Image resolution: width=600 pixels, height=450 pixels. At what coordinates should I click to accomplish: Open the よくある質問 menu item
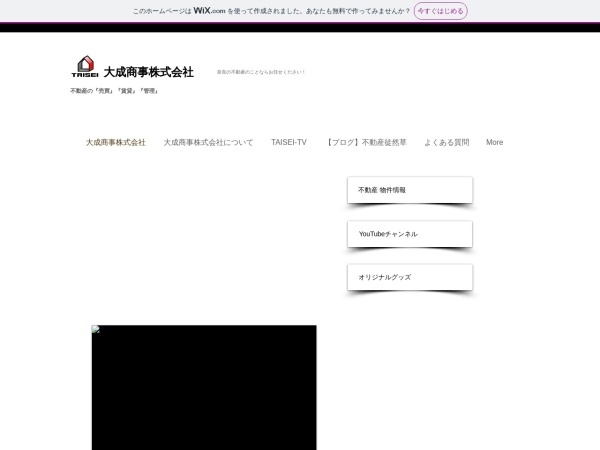(447, 142)
